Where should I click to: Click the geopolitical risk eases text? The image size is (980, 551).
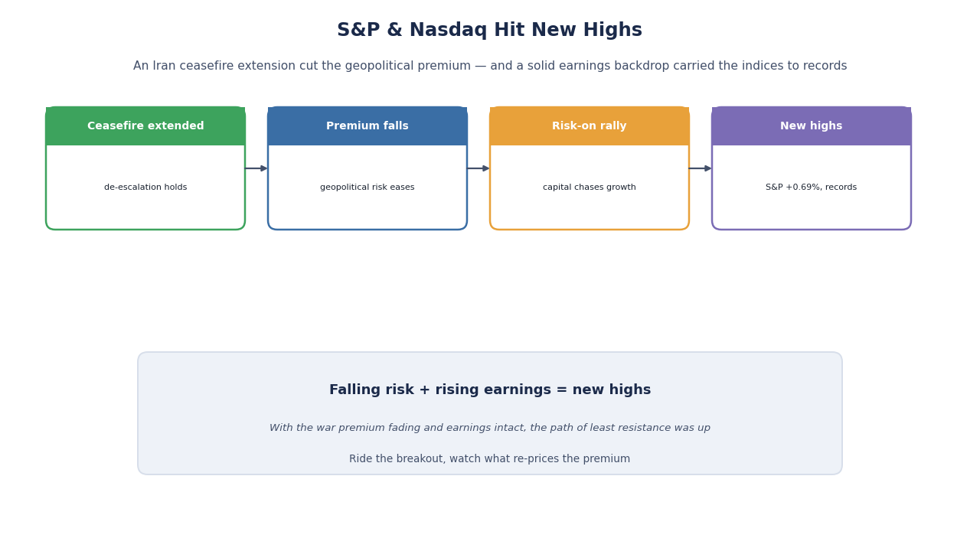click(367, 187)
